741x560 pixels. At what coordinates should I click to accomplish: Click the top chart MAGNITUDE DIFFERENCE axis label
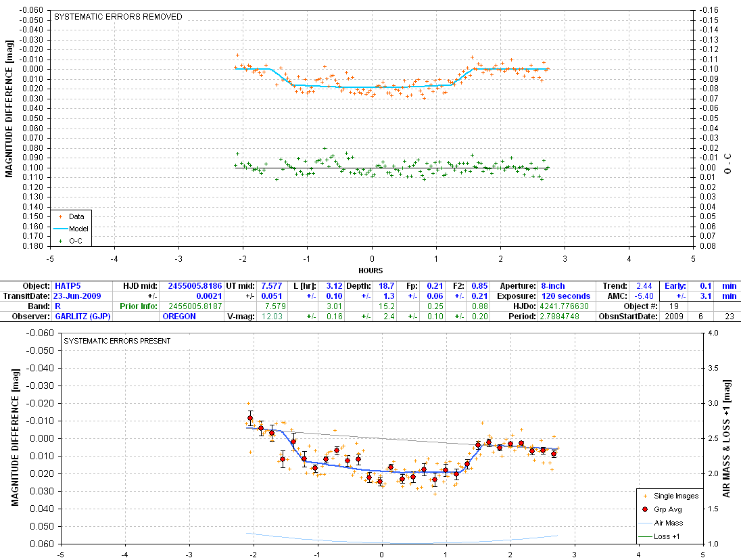coord(9,109)
